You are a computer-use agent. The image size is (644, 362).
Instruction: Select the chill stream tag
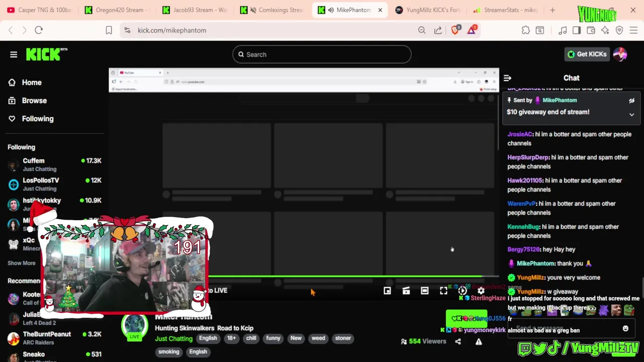pos(251,338)
